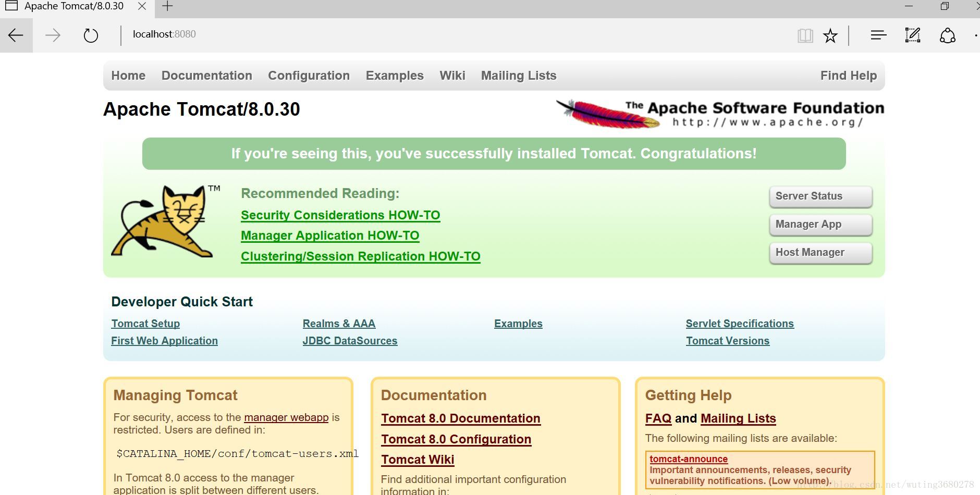
Task: Open Manager Application HOW-TO link
Action: (330, 236)
